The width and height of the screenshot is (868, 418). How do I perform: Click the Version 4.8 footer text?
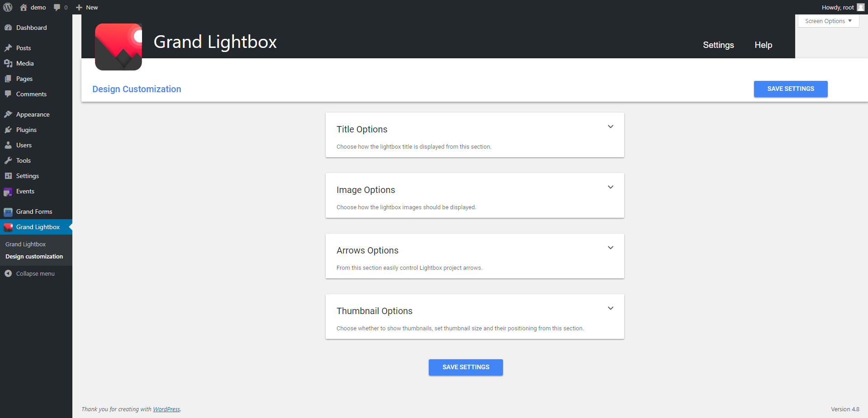845,409
